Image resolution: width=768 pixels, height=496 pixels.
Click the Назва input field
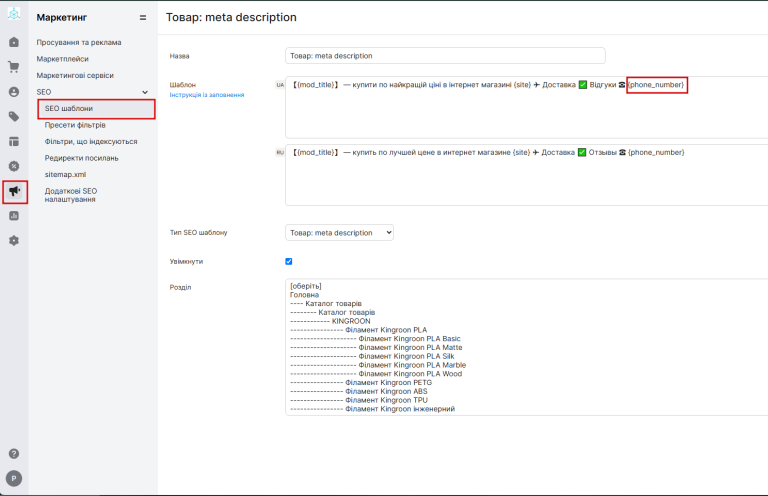pyautogui.click(x=445, y=56)
